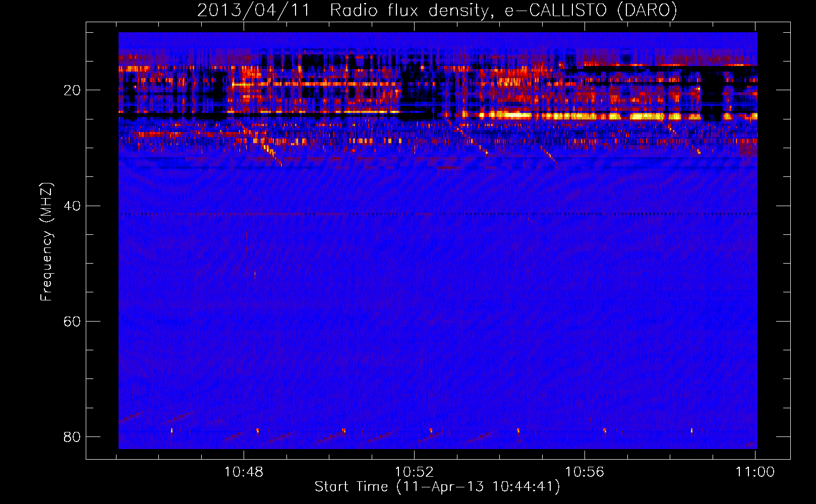The height and width of the screenshot is (504, 816).
Task: Click the 10:52 time tick label
Action: (414, 472)
